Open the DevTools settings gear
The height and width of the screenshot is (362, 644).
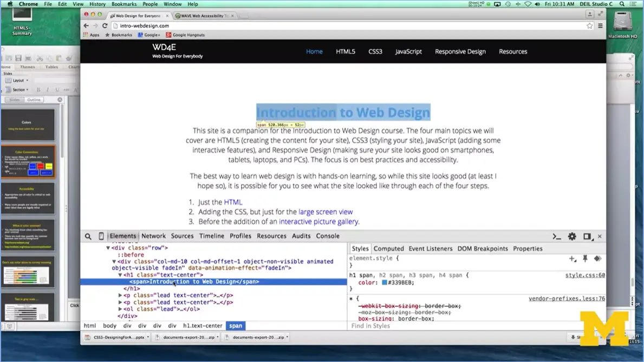coord(572,236)
